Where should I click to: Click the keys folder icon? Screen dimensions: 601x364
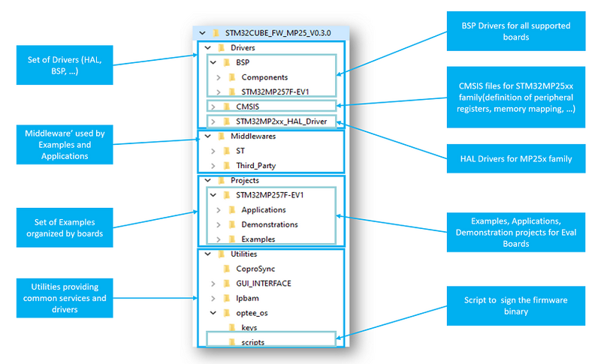coord(232,328)
